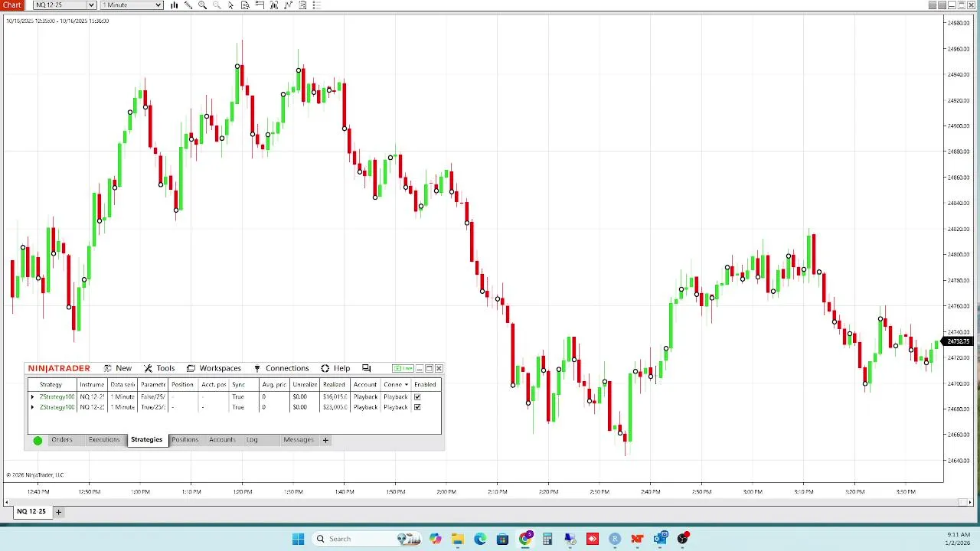Open Microsoft Edge from the taskbar
Image resolution: width=980 pixels, height=551 pixels.
[x=480, y=539]
